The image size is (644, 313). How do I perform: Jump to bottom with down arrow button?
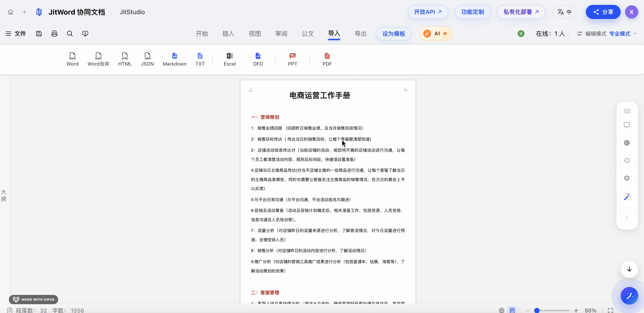pos(629,270)
